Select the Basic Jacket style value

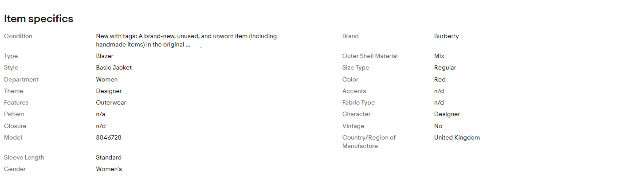(x=114, y=68)
